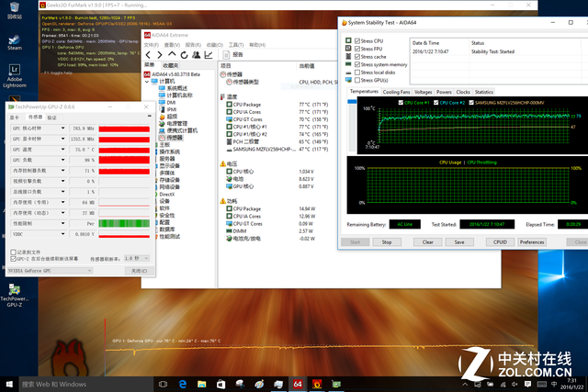Open CPUID from Stability Test
This screenshot has width=588, height=392.
tap(500, 242)
